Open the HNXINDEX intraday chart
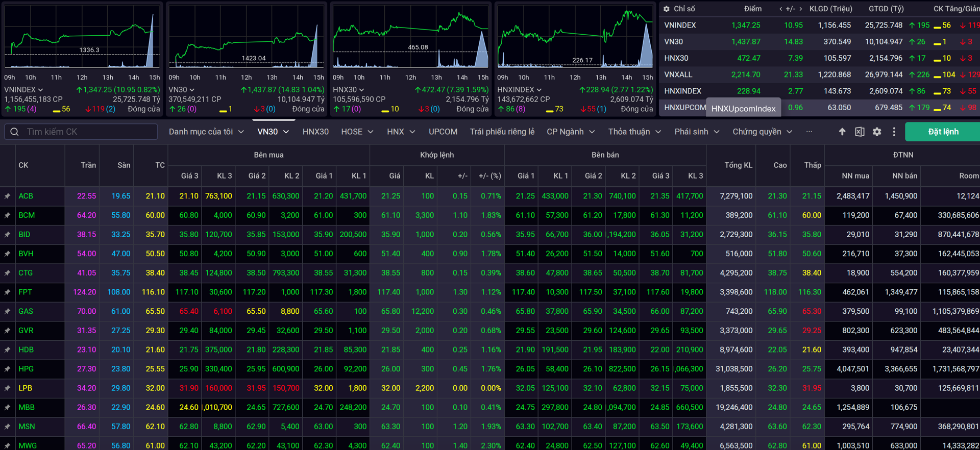 pos(575,37)
